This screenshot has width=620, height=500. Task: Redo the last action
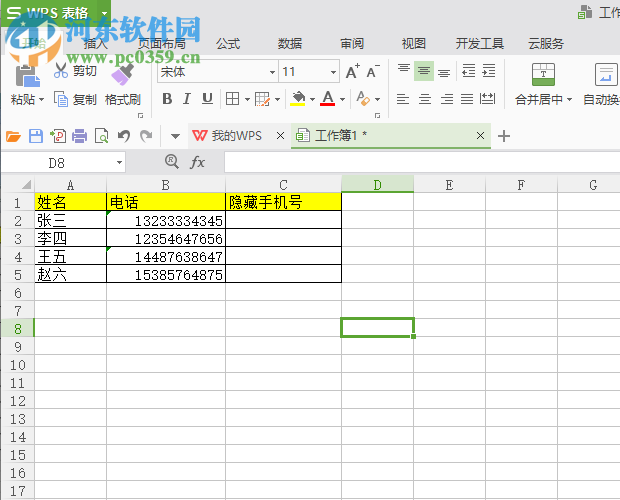point(146,136)
